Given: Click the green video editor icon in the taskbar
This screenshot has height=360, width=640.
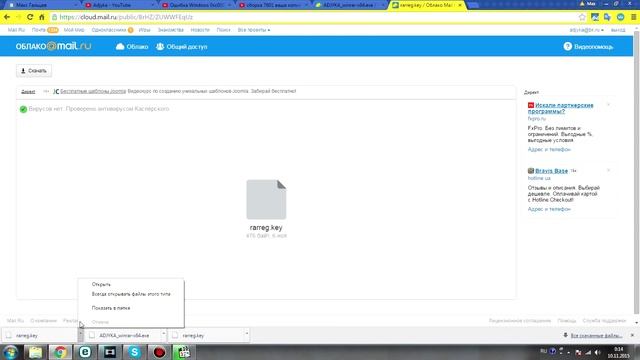Looking at the screenshot, I should pyautogui.click(x=184, y=352).
